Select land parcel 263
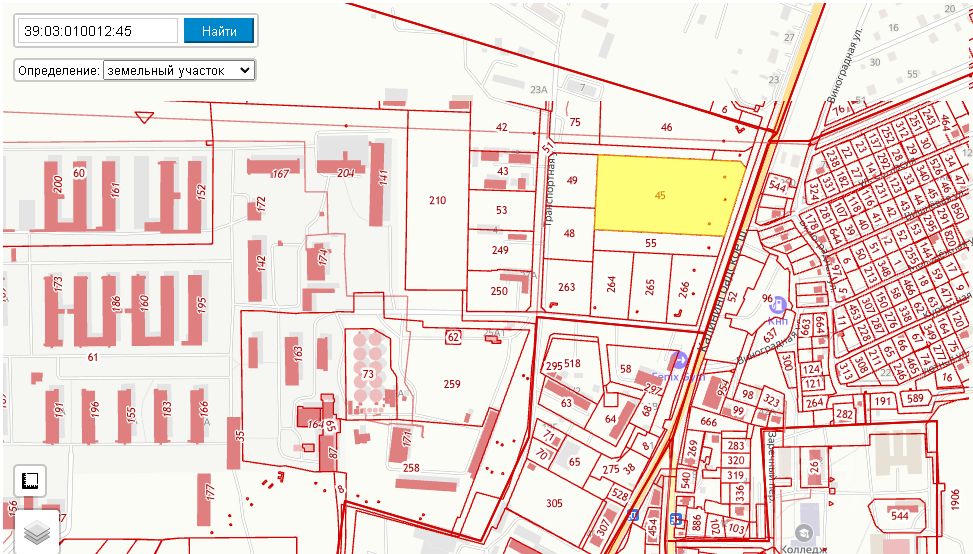Viewport: 973px width, 554px height. click(567, 287)
